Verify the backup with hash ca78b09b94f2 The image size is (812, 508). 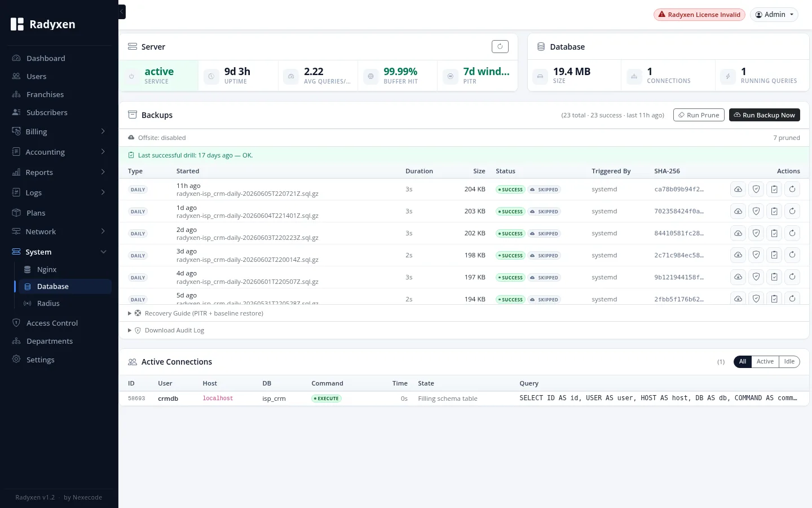pyautogui.click(x=756, y=190)
